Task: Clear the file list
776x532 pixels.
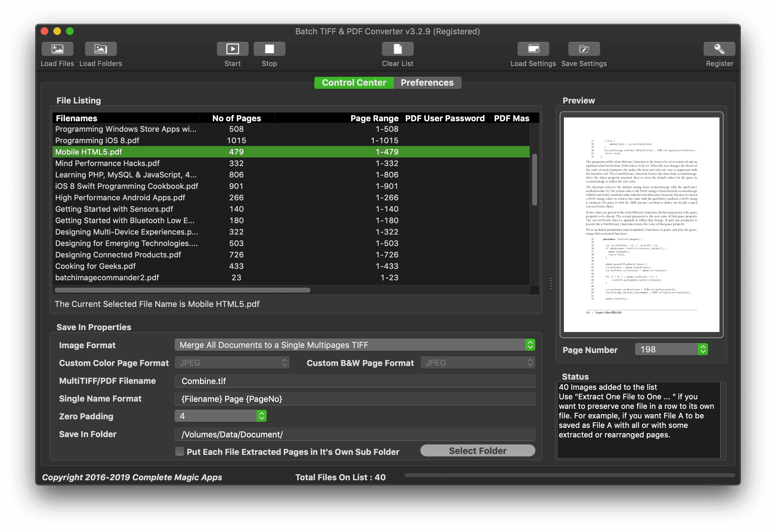Action: (397, 49)
